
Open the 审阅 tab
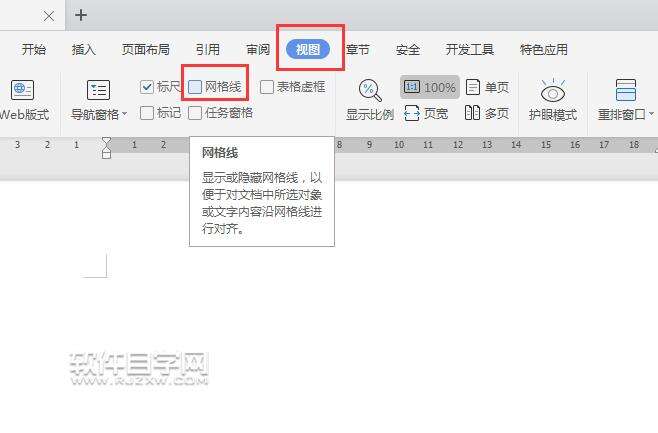coord(258,50)
